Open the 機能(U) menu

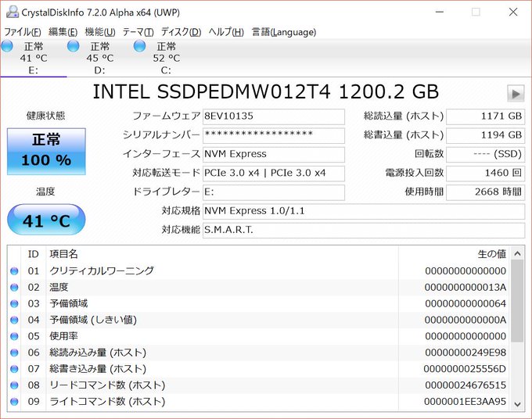pyautogui.click(x=100, y=32)
